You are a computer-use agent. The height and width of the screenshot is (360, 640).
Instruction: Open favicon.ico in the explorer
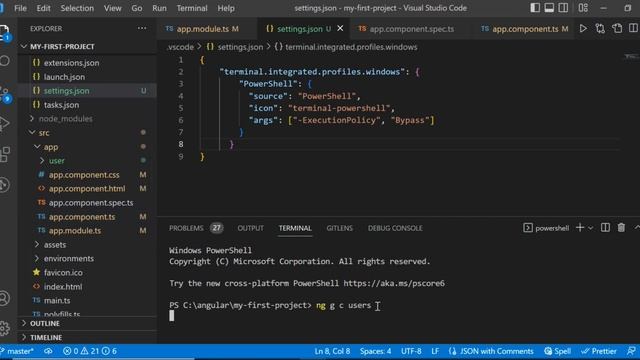(x=63, y=272)
